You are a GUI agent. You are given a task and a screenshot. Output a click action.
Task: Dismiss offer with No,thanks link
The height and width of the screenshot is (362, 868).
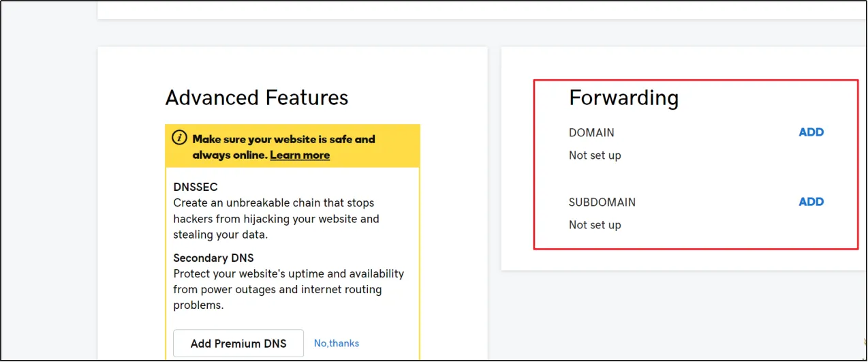[x=336, y=344]
